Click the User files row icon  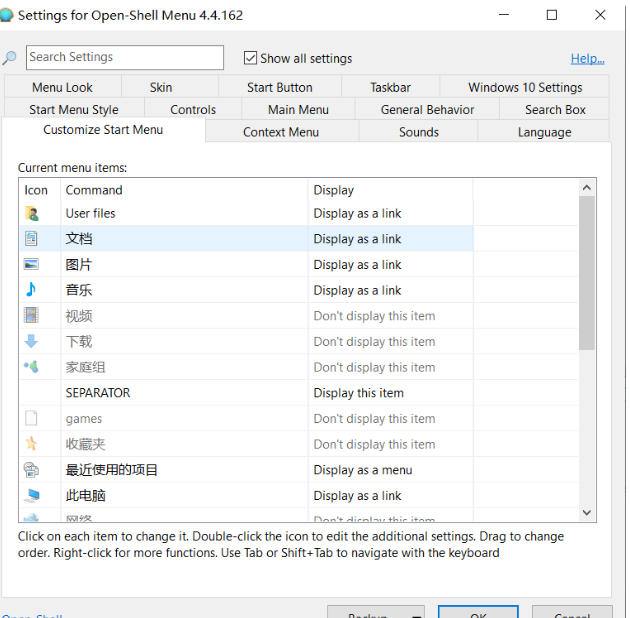click(x=32, y=213)
